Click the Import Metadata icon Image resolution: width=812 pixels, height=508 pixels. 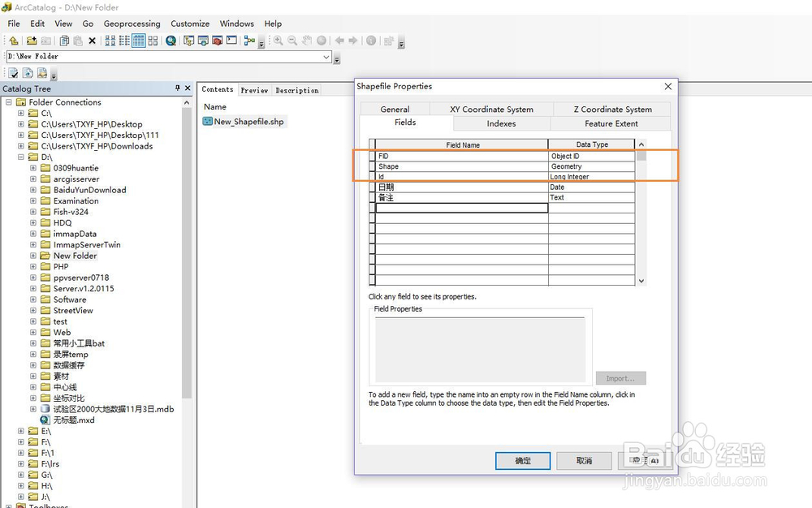(x=42, y=74)
